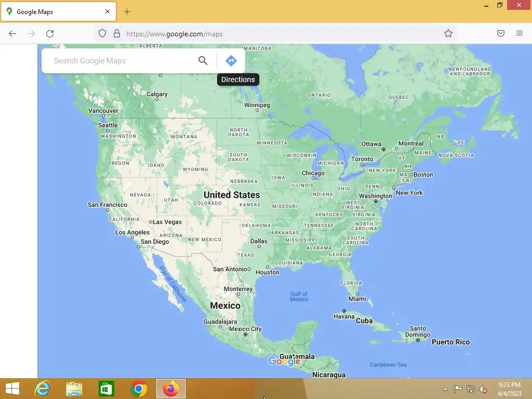532x399 pixels.
Task: Open Action Center flag icon
Action: 458,389
